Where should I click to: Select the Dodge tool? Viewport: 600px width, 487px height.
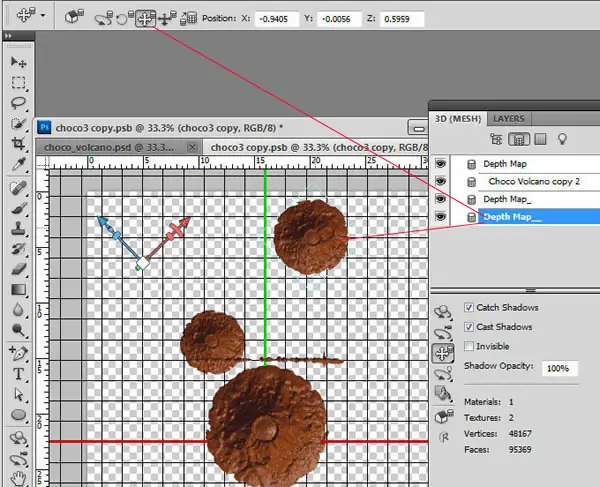pos(18,330)
